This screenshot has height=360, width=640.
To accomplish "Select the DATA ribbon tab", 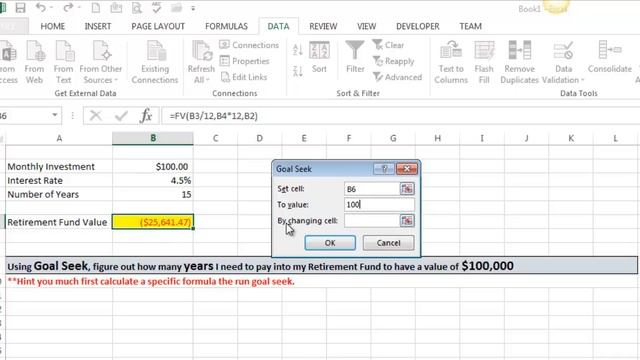I will (x=278, y=26).
